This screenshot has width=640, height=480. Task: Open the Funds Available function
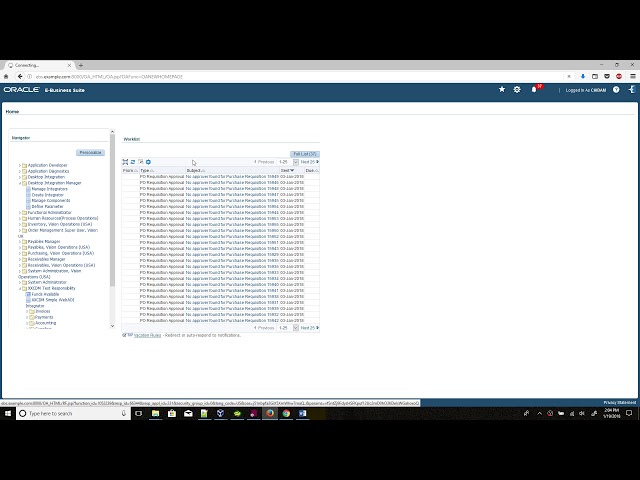coord(45,294)
